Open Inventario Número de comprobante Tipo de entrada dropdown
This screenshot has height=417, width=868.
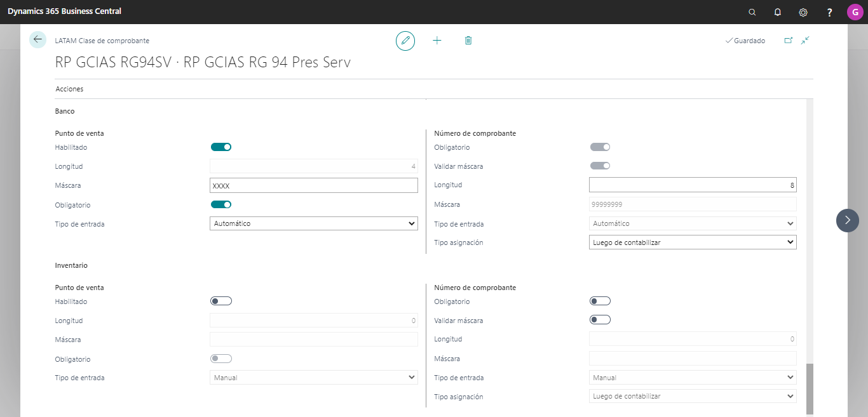693,378
